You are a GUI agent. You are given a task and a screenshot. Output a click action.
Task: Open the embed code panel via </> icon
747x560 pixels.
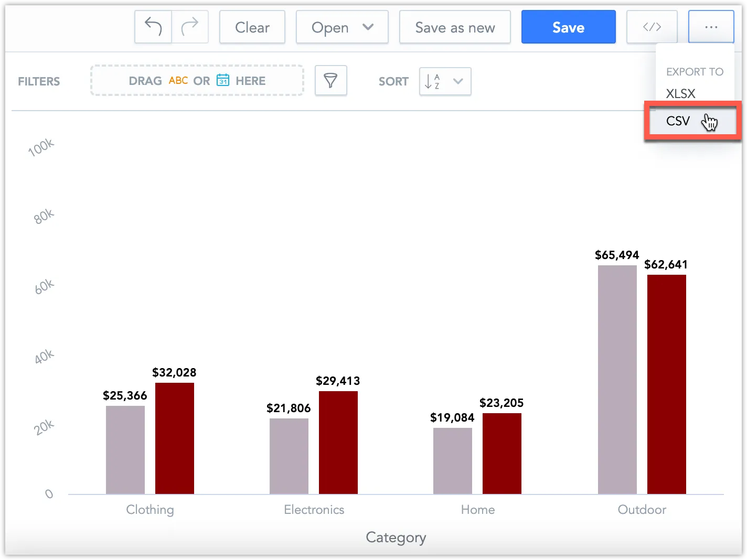pos(652,27)
